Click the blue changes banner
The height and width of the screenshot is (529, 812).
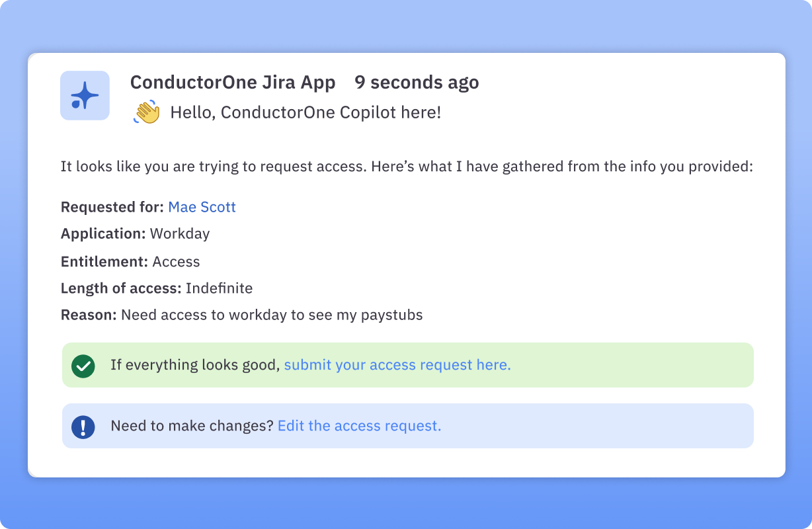pos(407,426)
